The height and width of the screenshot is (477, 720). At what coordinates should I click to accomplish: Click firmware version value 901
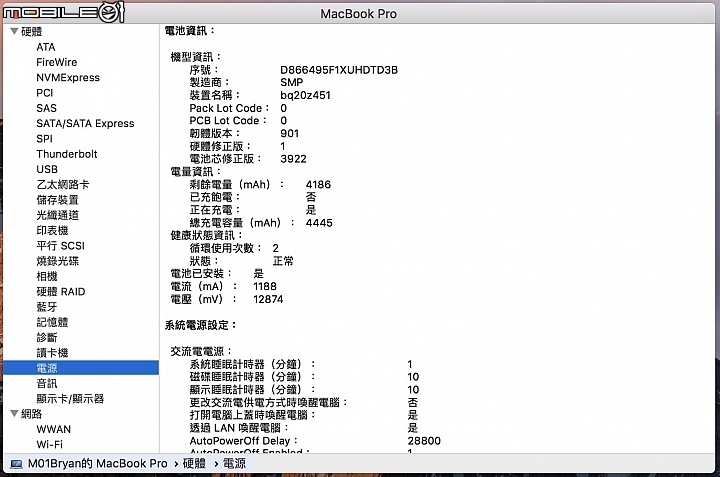point(289,133)
